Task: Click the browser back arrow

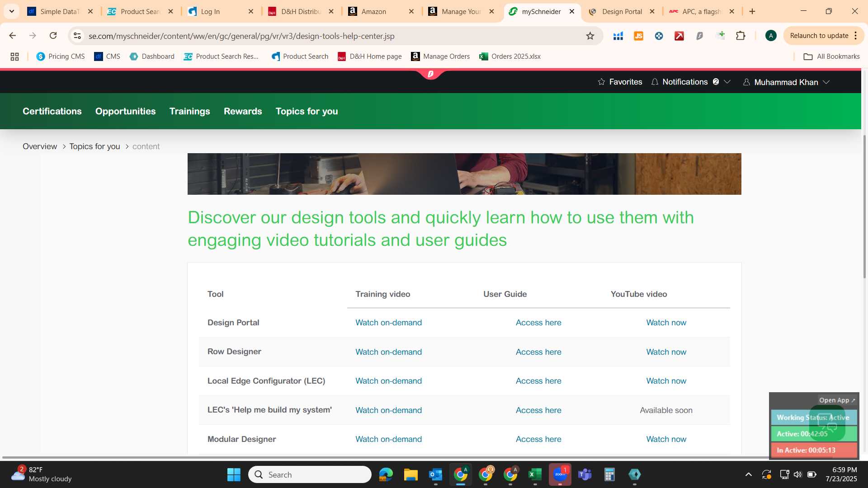Action: click(13, 36)
